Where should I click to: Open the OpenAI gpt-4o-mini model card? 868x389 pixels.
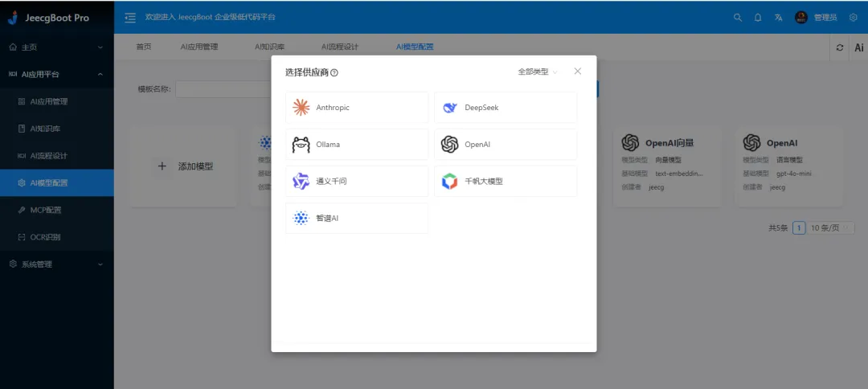789,166
